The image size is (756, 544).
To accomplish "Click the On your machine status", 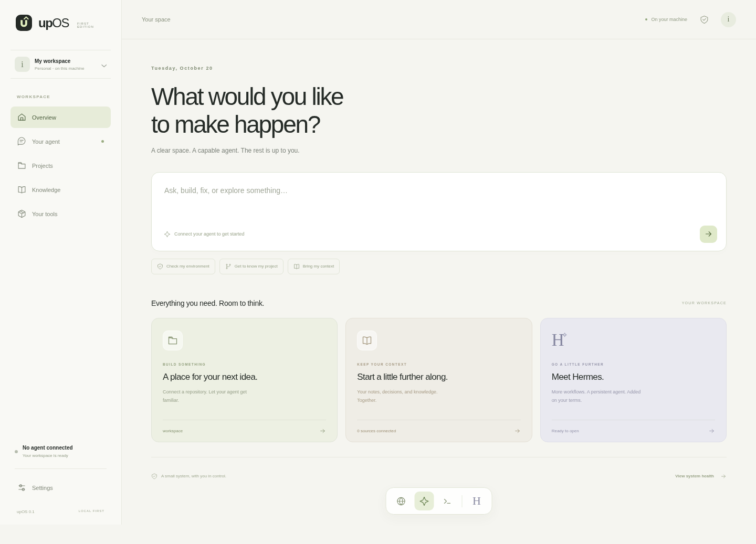I will click(x=666, y=19).
